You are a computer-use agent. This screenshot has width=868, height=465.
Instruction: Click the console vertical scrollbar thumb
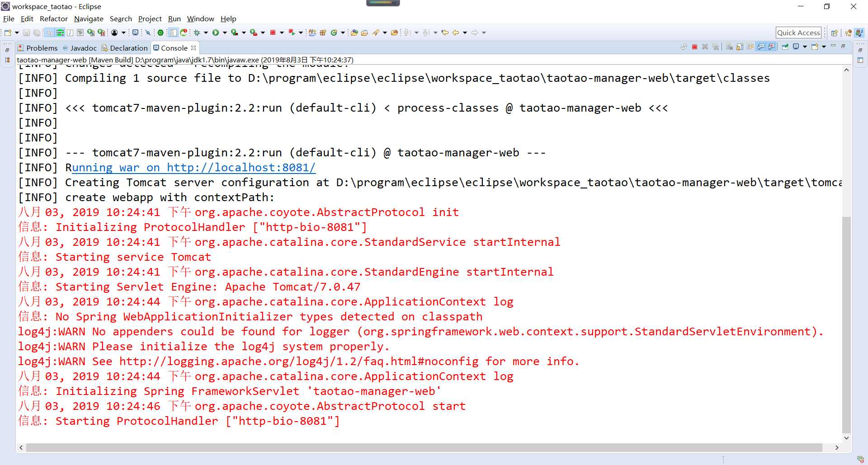[846, 325]
